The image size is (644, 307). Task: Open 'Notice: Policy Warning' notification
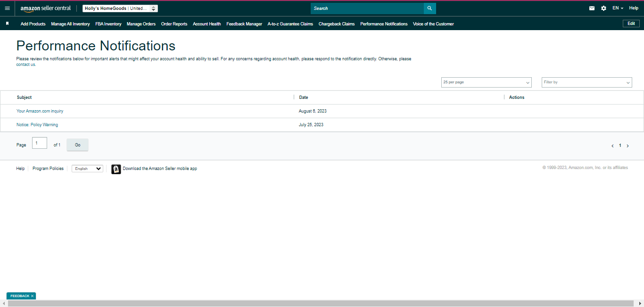[37, 125]
